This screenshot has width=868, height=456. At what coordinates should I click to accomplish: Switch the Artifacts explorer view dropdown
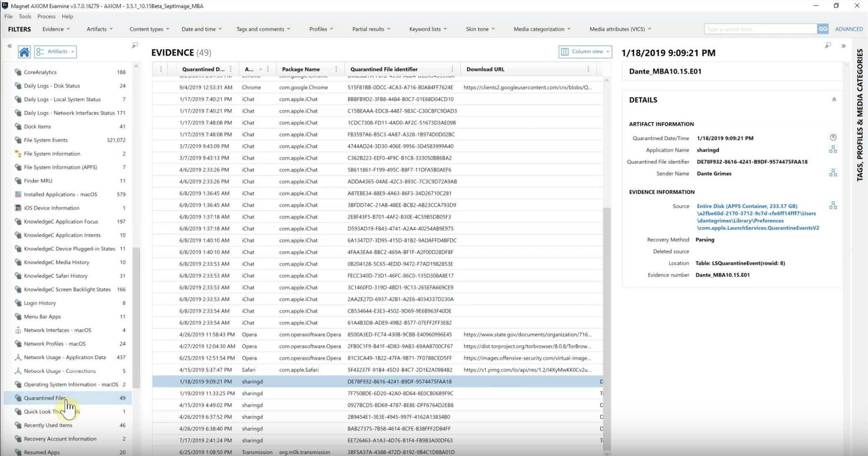coord(56,51)
